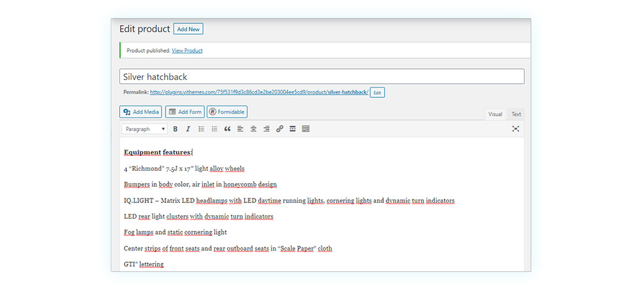The width and height of the screenshot is (644, 290).
Task: Insert Read More tag
Action: [x=292, y=129]
